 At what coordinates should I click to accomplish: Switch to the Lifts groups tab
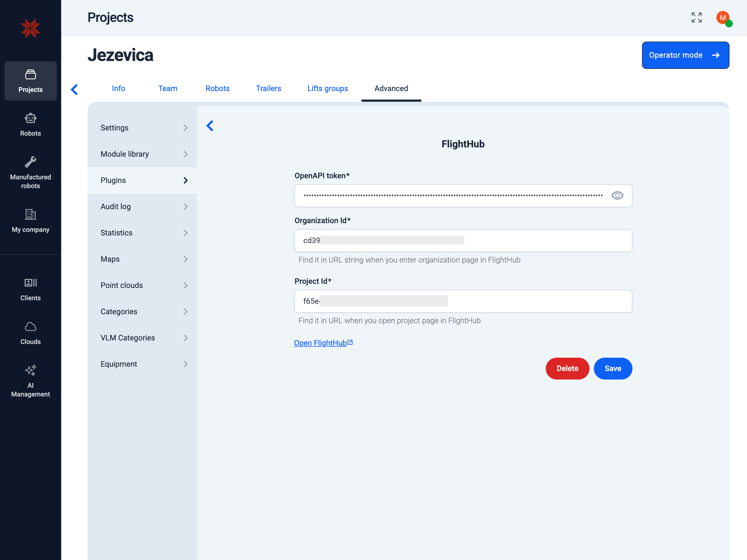pos(328,89)
